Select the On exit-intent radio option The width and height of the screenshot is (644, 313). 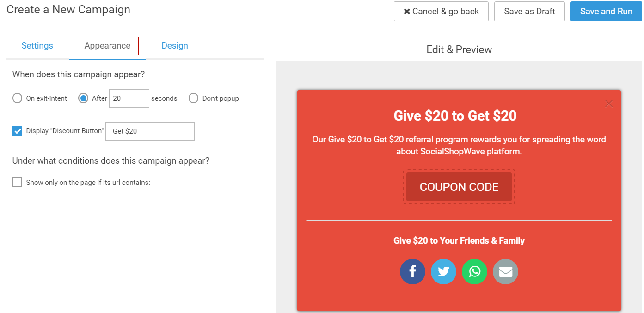[x=18, y=98]
